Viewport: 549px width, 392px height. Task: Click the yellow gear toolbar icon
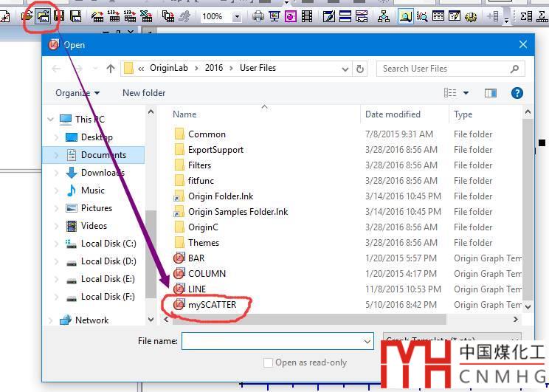[471, 16]
